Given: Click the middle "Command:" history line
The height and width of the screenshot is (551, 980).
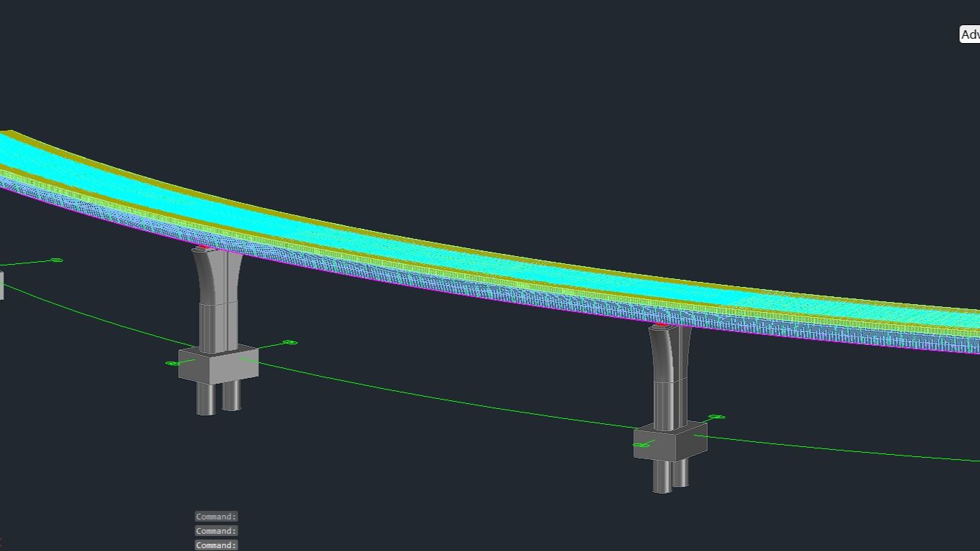Looking at the screenshot, I should (x=216, y=531).
